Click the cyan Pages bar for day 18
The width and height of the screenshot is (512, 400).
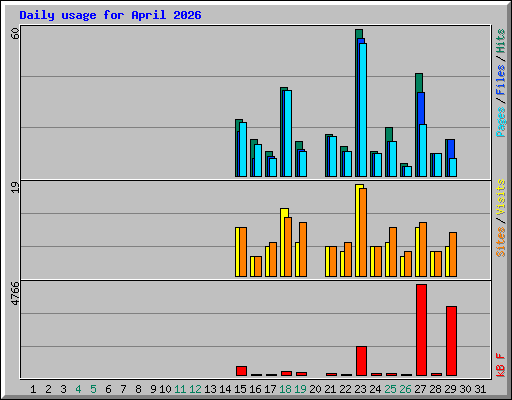pyautogui.click(x=288, y=133)
